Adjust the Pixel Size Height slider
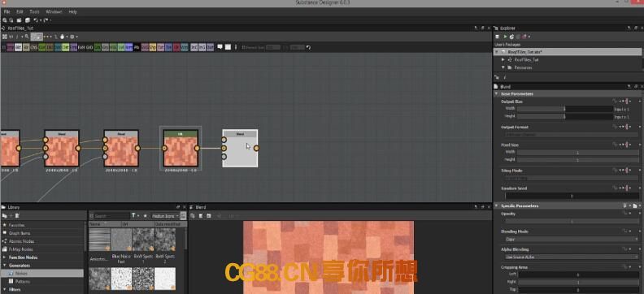Image resolution: width=644 pixels, height=294 pixels. (x=577, y=160)
